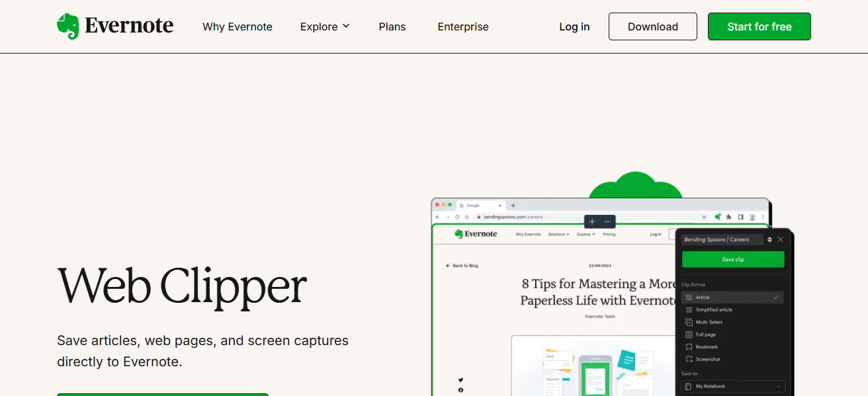Go to Plans in the top navigation

(392, 26)
